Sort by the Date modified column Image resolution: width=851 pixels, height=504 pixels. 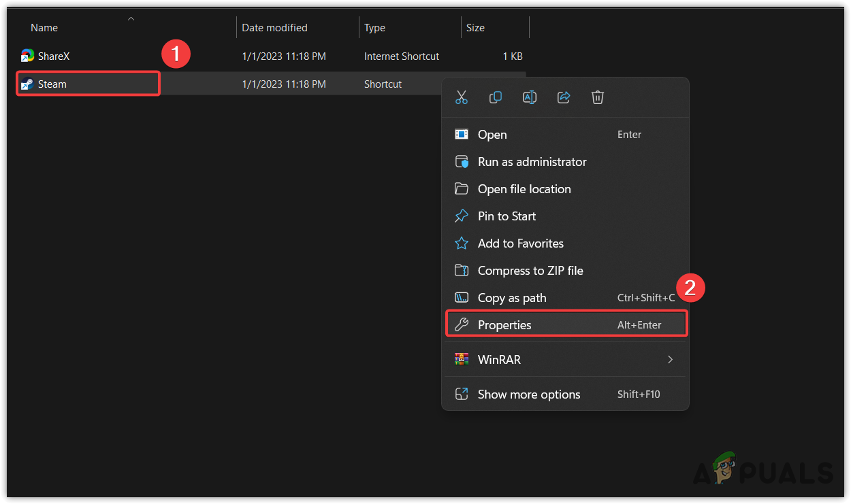tap(274, 28)
